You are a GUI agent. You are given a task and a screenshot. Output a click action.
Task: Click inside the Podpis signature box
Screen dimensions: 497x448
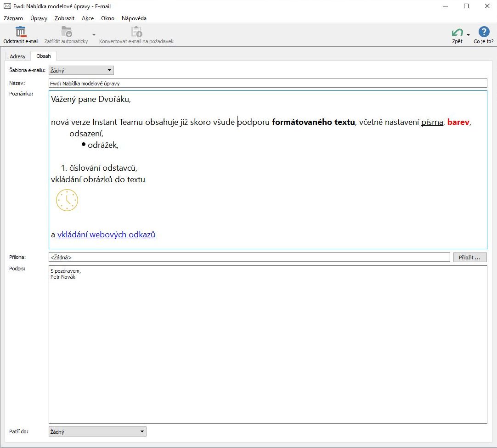(267, 344)
